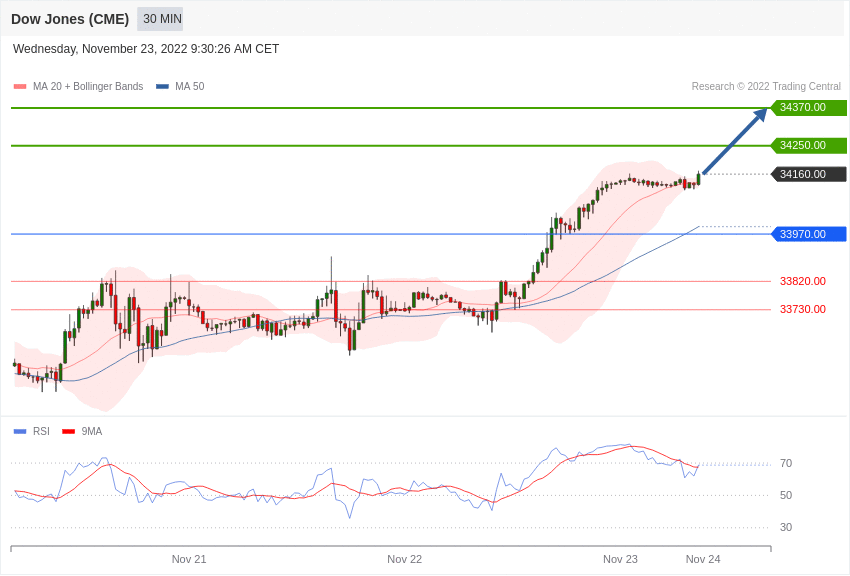Image resolution: width=850 pixels, height=576 pixels.
Task: Click the MA 50 legend label
Action: point(190,86)
